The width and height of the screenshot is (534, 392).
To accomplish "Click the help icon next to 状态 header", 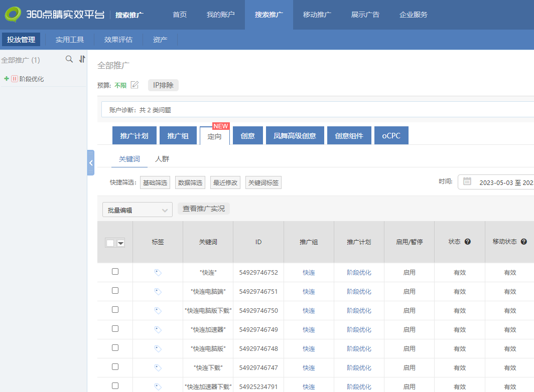I will [x=468, y=242].
